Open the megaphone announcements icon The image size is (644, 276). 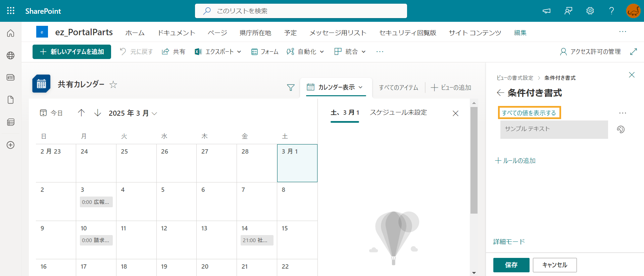click(547, 11)
